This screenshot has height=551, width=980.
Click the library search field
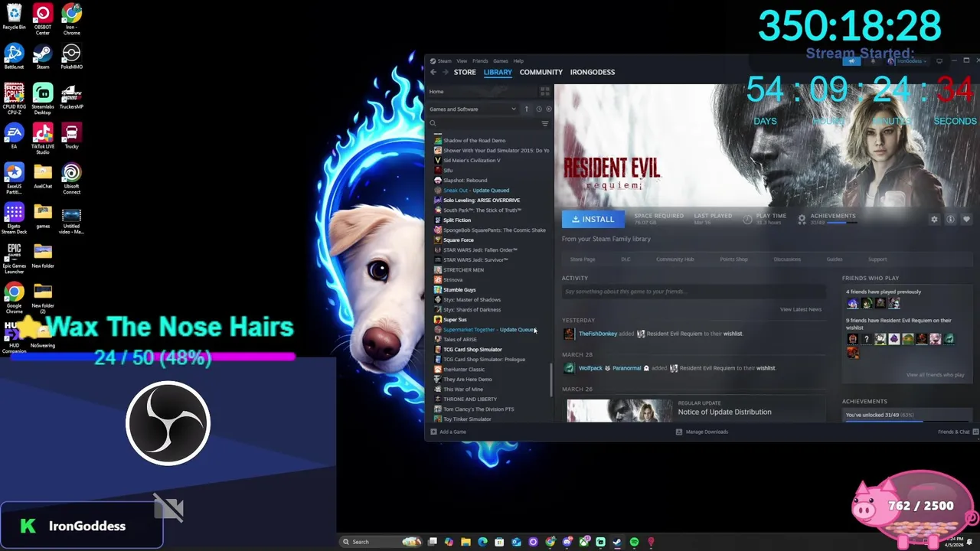click(483, 123)
